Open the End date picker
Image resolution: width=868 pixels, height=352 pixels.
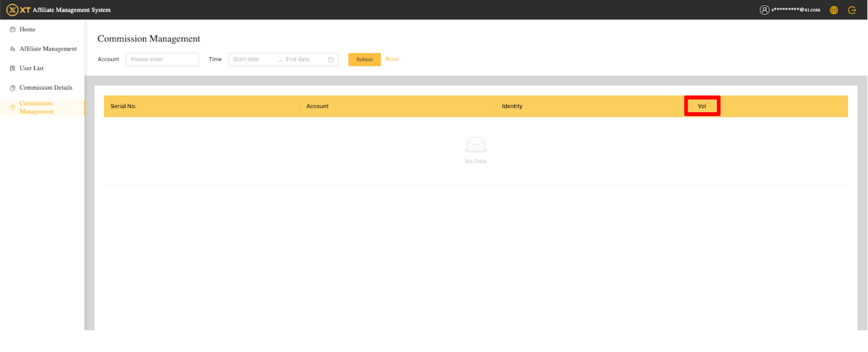coord(301,60)
